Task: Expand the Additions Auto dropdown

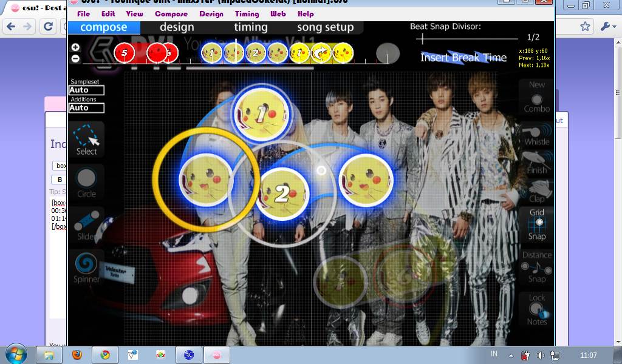Action: tap(86, 108)
